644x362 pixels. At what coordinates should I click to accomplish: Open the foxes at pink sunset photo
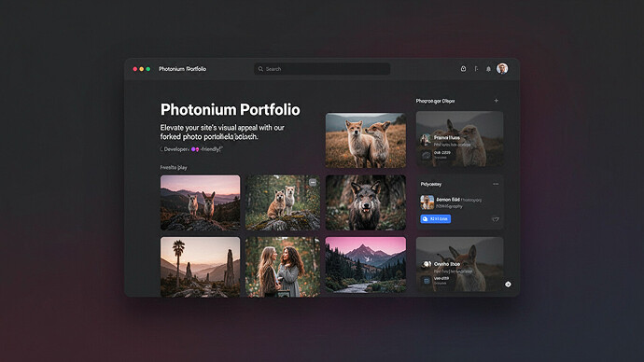point(200,202)
